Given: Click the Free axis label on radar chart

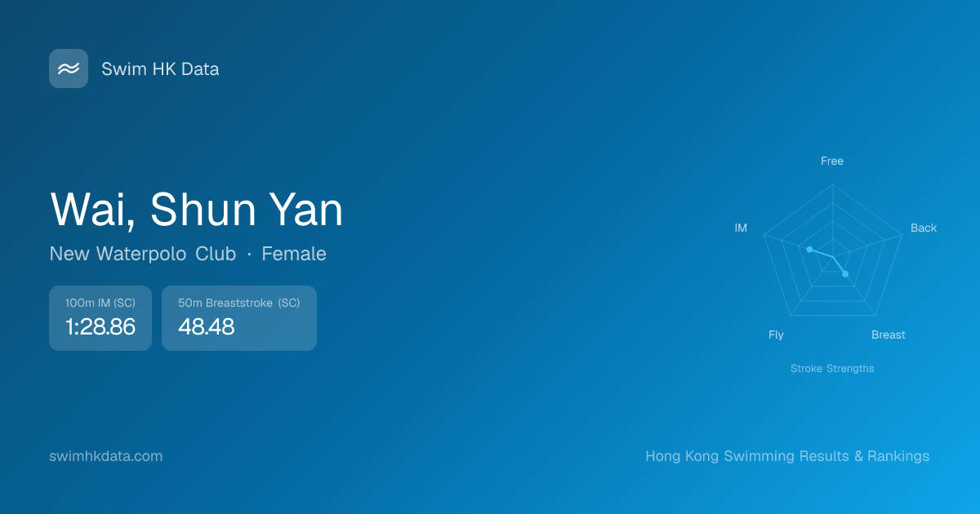Looking at the screenshot, I should point(832,161).
